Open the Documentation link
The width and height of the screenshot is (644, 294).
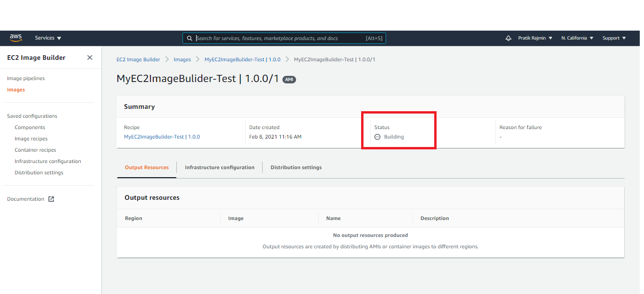pyautogui.click(x=25, y=199)
